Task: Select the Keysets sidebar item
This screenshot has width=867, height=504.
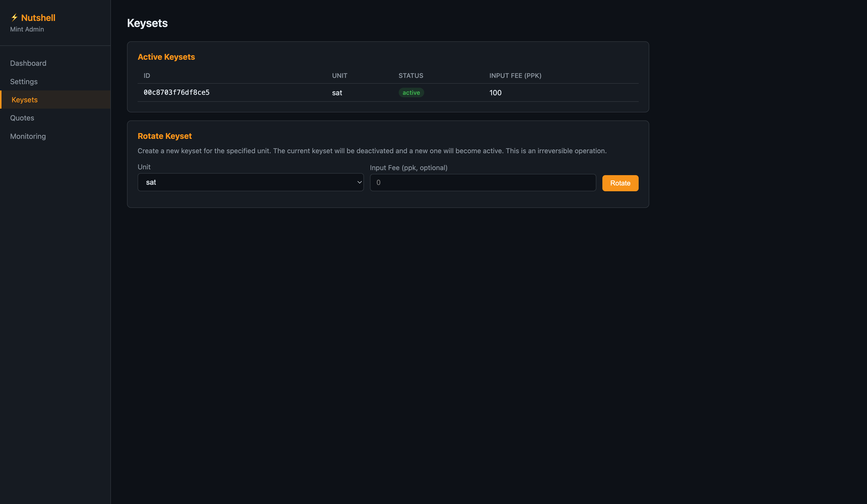Action: [24, 100]
